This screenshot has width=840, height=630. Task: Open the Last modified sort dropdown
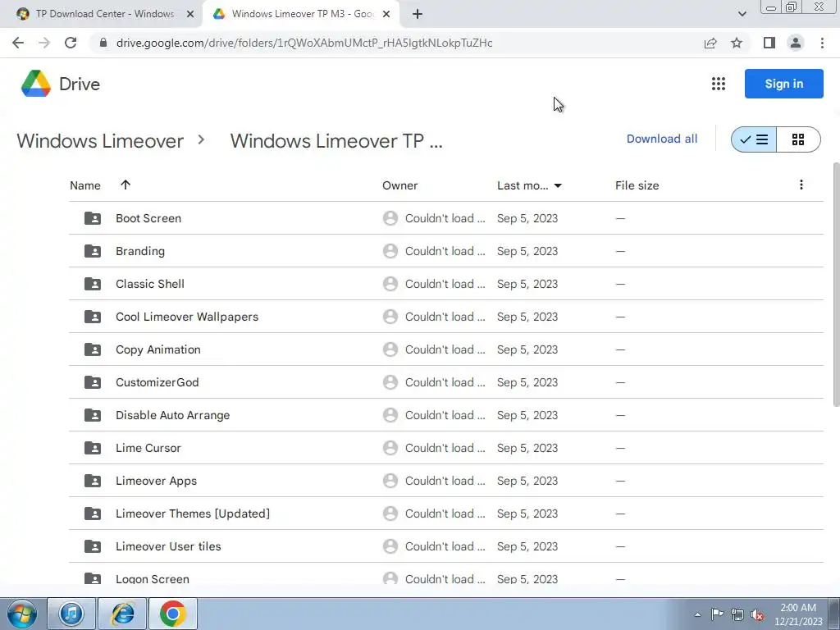coord(558,185)
